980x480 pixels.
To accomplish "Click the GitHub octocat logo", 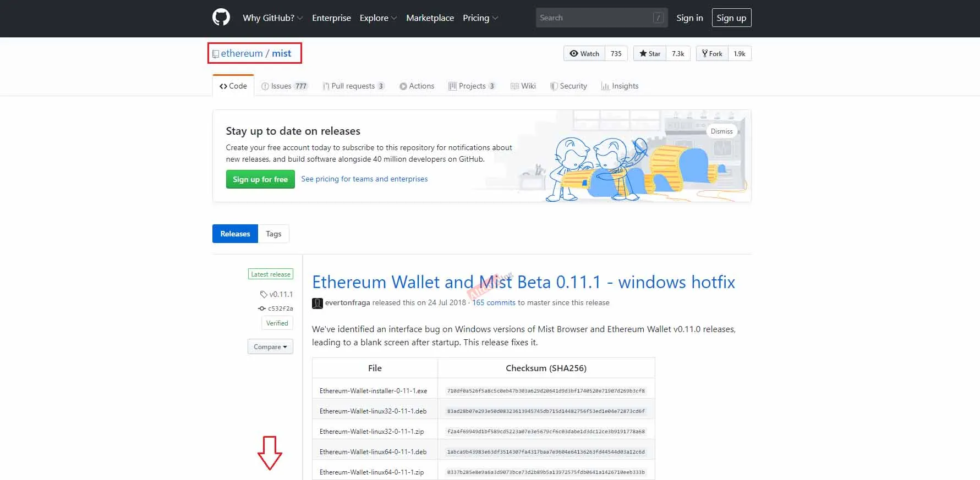I will tap(221, 18).
